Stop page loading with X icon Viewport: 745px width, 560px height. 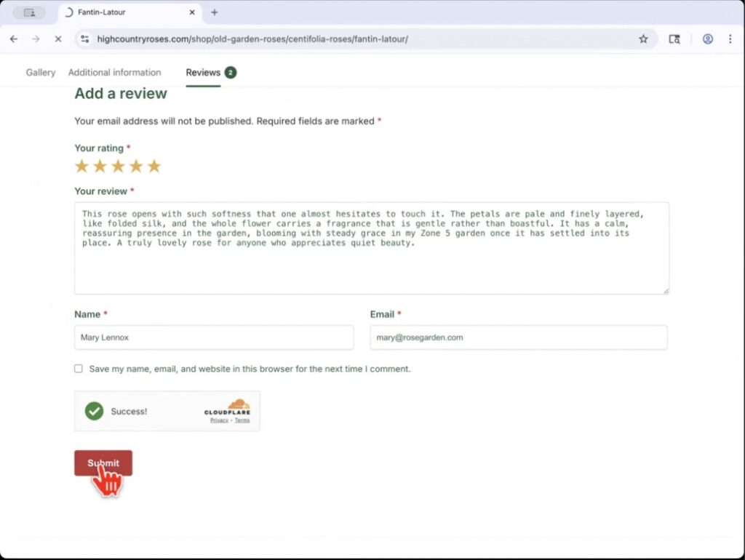coord(58,39)
